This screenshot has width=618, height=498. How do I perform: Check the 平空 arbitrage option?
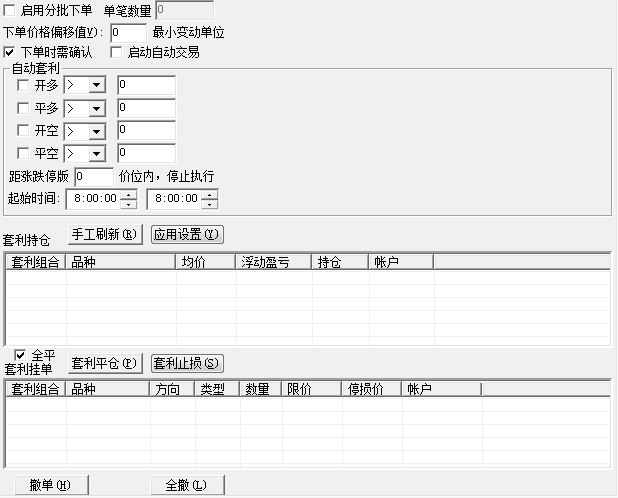pos(24,154)
